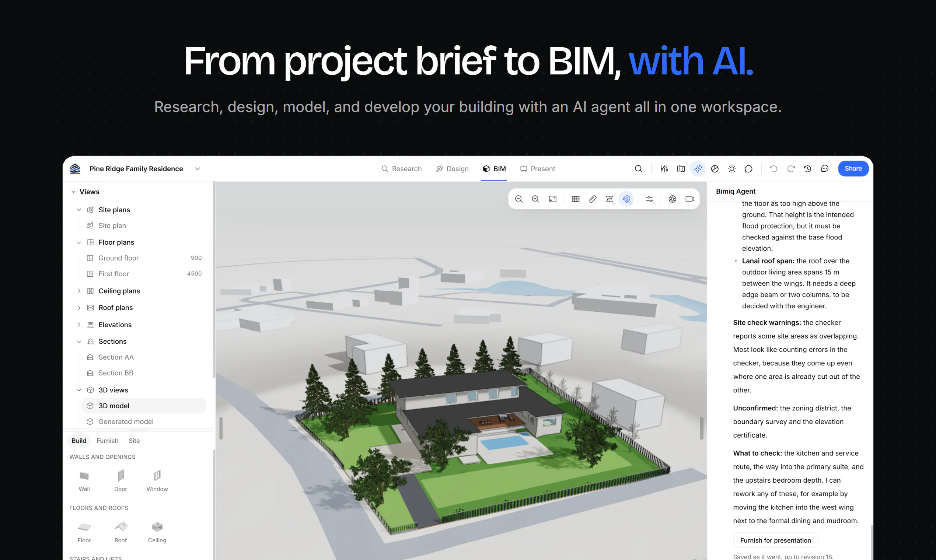Screen dimensions: 936x560
Task: Click the zoom out magnifier icon
Action: pyautogui.click(x=518, y=199)
